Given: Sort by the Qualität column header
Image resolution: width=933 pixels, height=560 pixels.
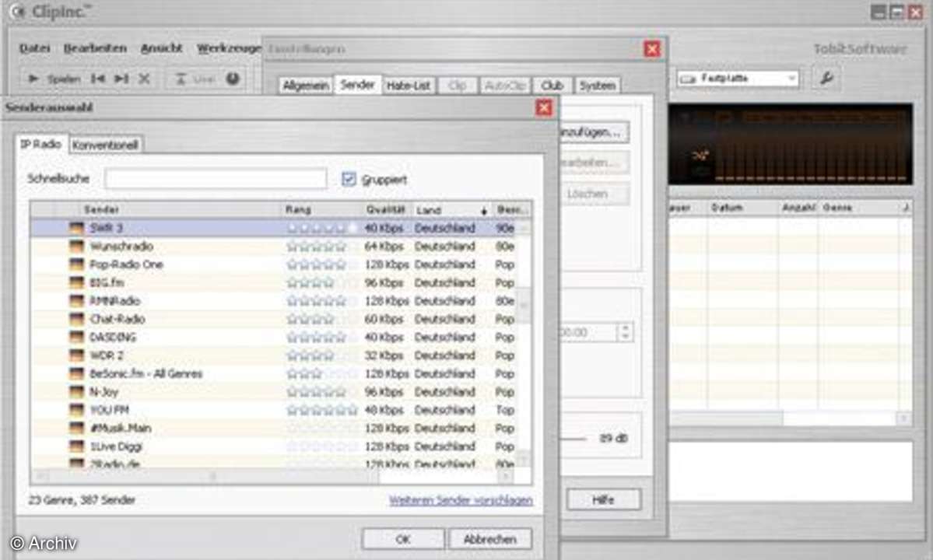Looking at the screenshot, I should (x=387, y=210).
